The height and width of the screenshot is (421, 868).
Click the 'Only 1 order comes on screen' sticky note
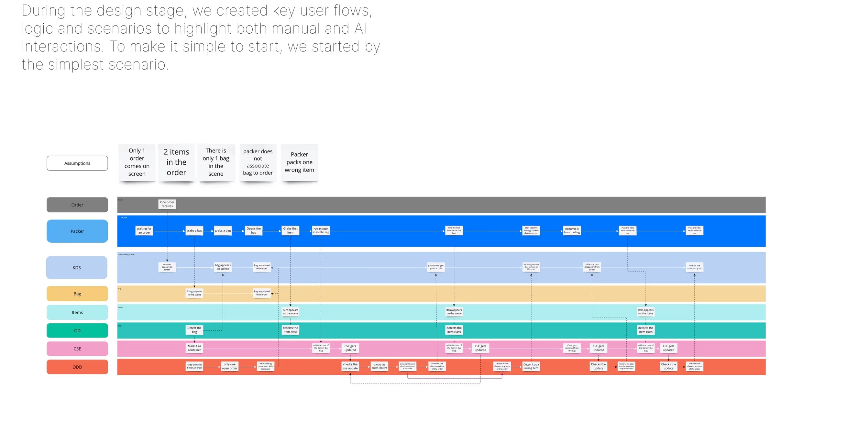pyautogui.click(x=137, y=162)
